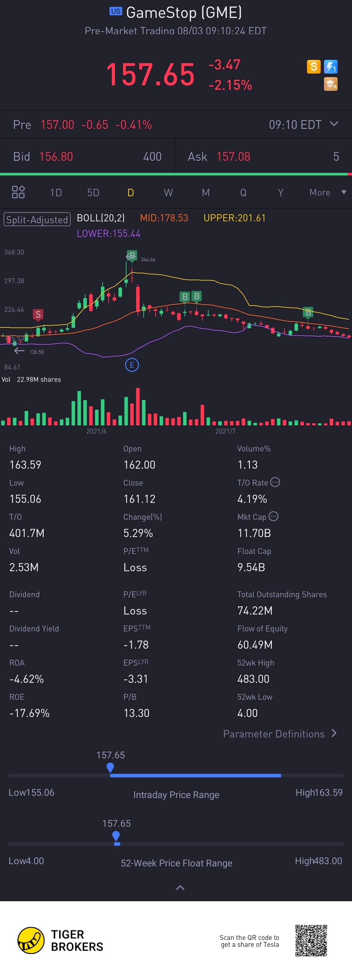Tap the Open 162.00 value

coord(139,465)
